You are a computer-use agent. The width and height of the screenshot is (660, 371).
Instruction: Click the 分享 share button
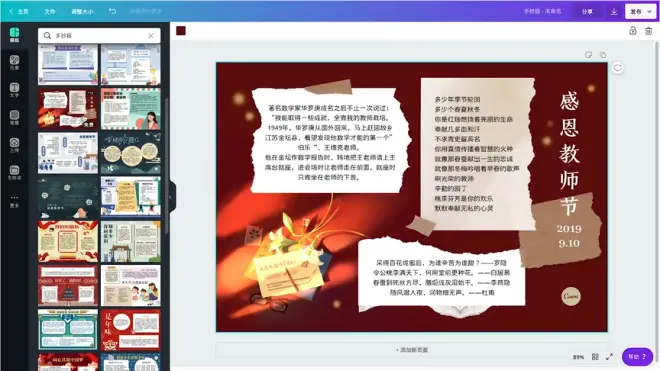(587, 11)
